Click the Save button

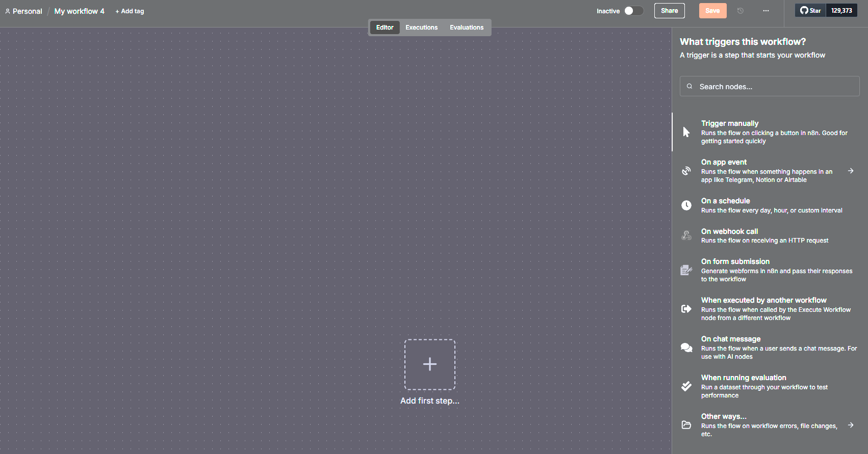point(712,11)
